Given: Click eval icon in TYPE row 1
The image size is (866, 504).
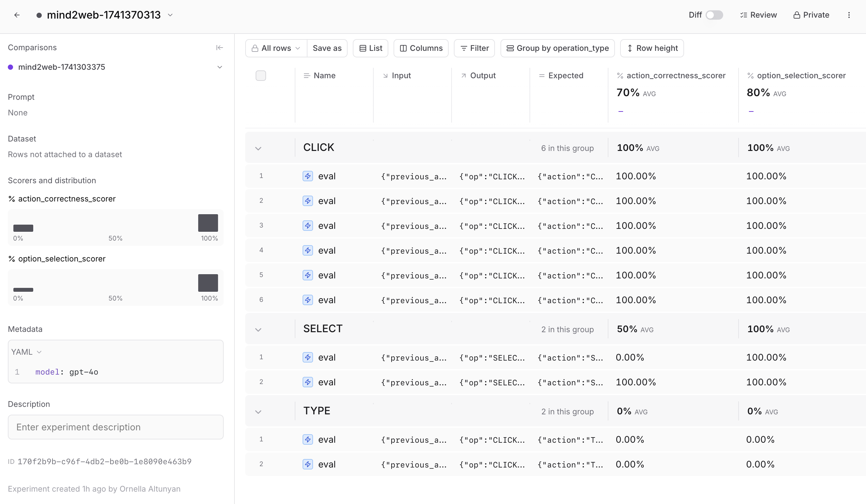Looking at the screenshot, I should click(x=307, y=439).
